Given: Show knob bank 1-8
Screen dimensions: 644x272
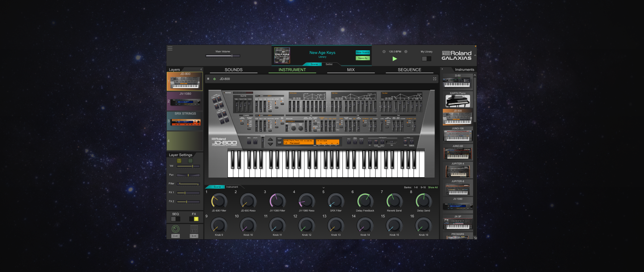Looking at the screenshot, I should (416, 187).
